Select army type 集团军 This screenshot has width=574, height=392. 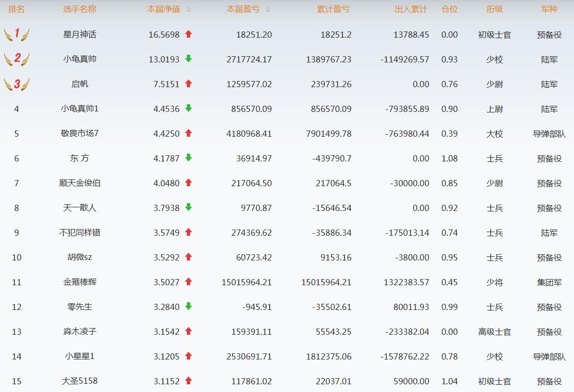(549, 282)
